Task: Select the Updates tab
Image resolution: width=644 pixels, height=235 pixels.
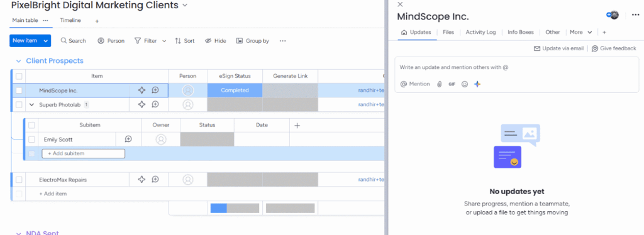Action: tap(416, 32)
